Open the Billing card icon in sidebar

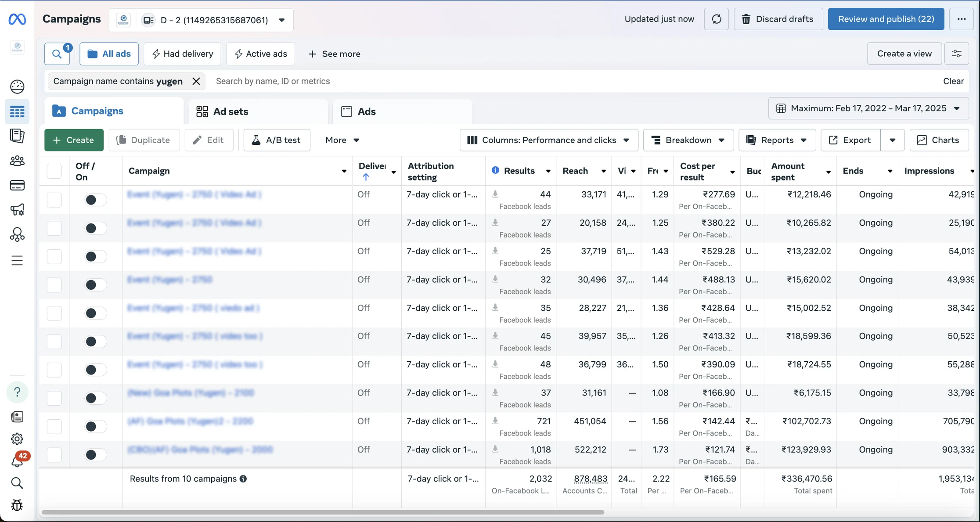(17, 185)
